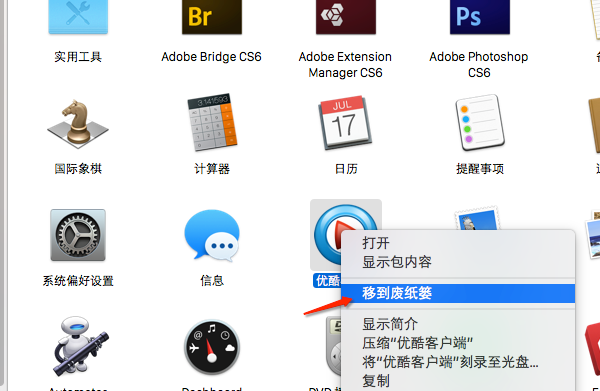Select the 计算器 calculator icon
This screenshot has width=600, height=391.
click(212, 122)
